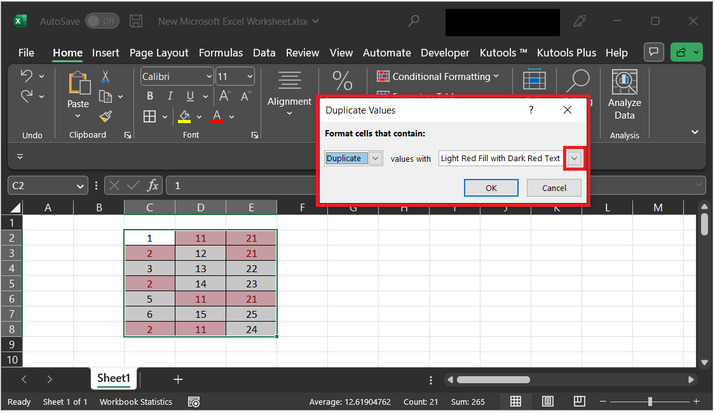The height and width of the screenshot is (413, 715).
Task: Click the Cells icon in ribbon
Action: tap(534, 79)
